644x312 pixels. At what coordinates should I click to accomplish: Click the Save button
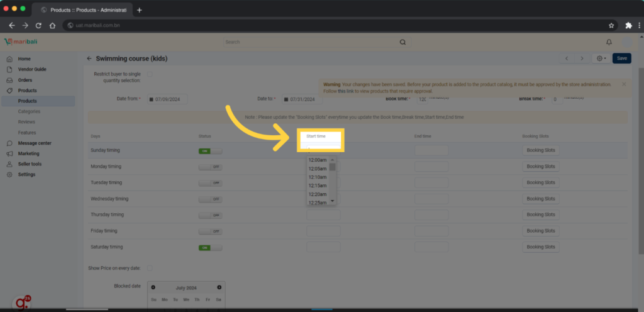point(621,58)
